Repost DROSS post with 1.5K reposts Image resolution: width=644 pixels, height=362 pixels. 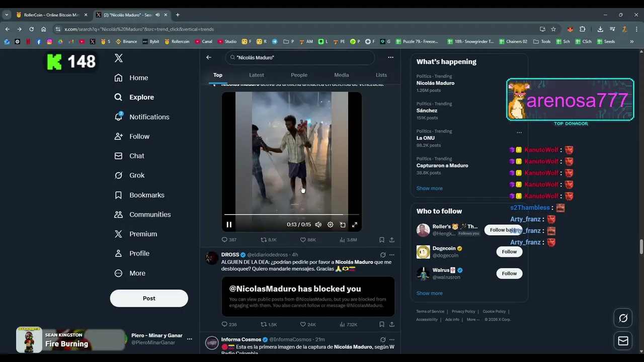(x=268, y=324)
